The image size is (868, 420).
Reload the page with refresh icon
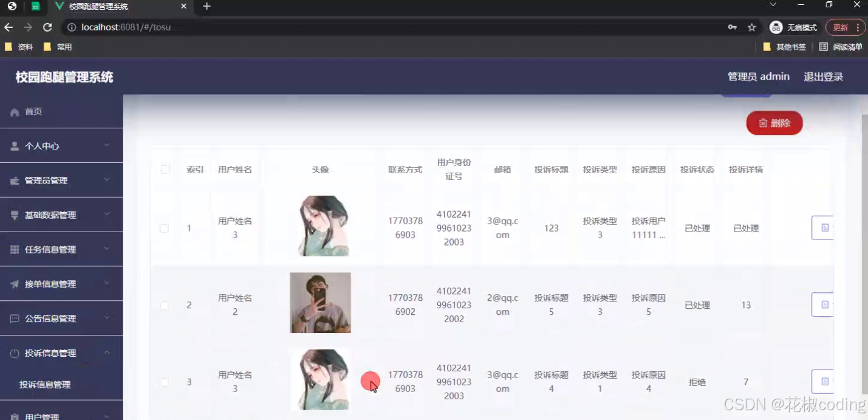[x=47, y=27]
